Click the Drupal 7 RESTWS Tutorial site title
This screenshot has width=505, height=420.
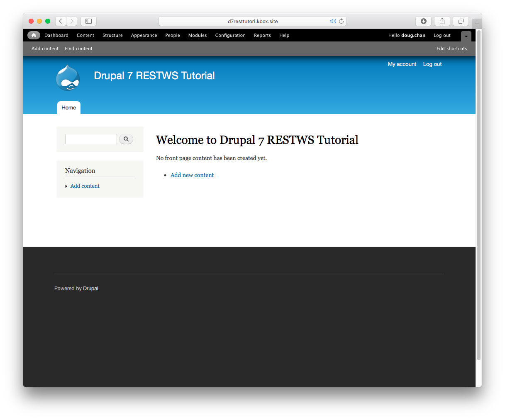[154, 75]
